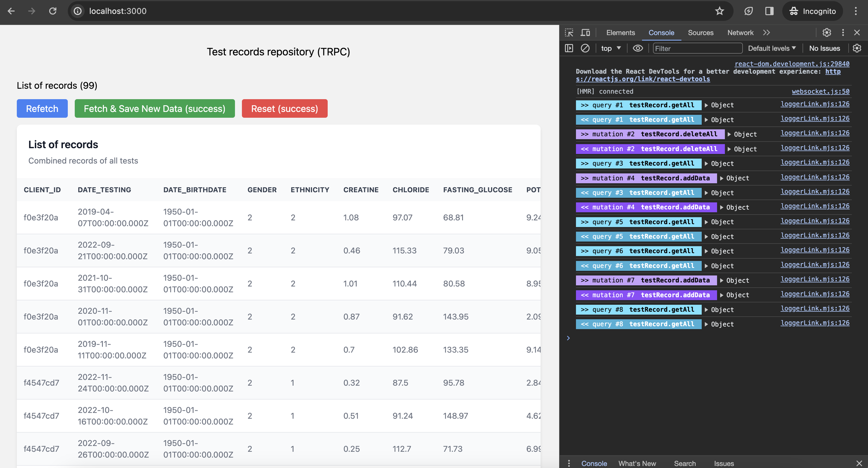
Task: Open DevTools three-dot customize menu
Action: pyautogui.click(x=843, y=33)
